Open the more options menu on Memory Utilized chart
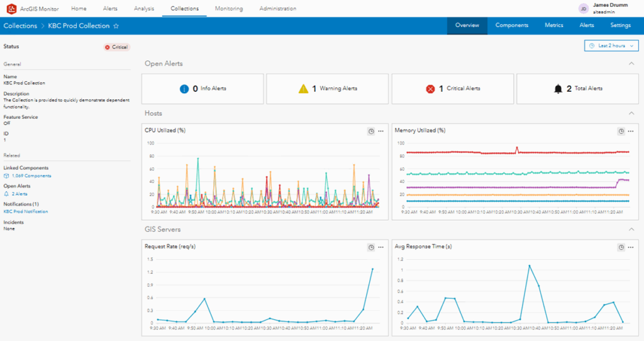The width and height of the screenshot is (644, 341). (631, 131)
